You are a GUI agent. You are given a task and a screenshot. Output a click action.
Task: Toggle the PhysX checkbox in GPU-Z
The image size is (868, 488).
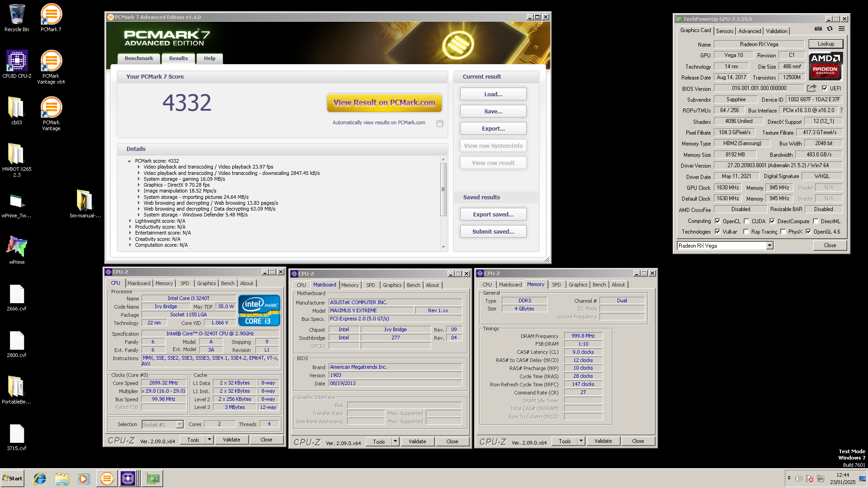tap(783, 232)
